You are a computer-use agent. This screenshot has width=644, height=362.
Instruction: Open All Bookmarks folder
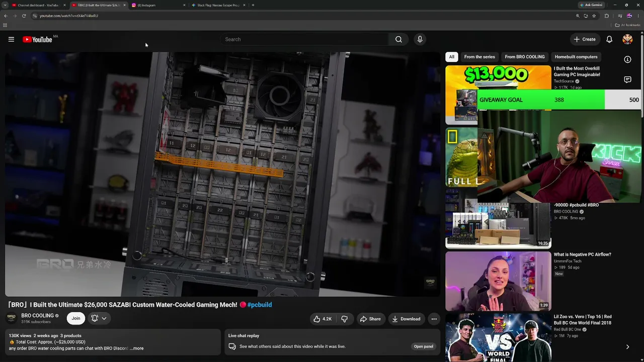point(628,25)
